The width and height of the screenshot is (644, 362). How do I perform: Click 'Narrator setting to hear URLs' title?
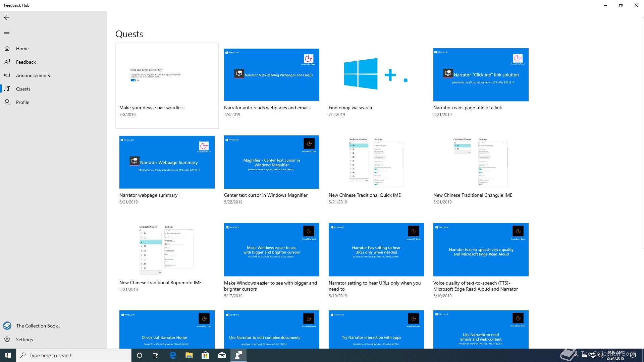(x=375, y=286)
